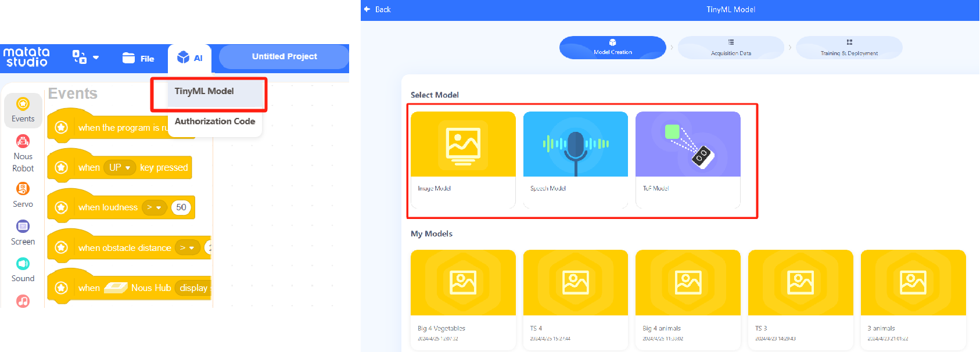Select the Image Model card
Screen dimensions: 980x352
tap(463, 159)
